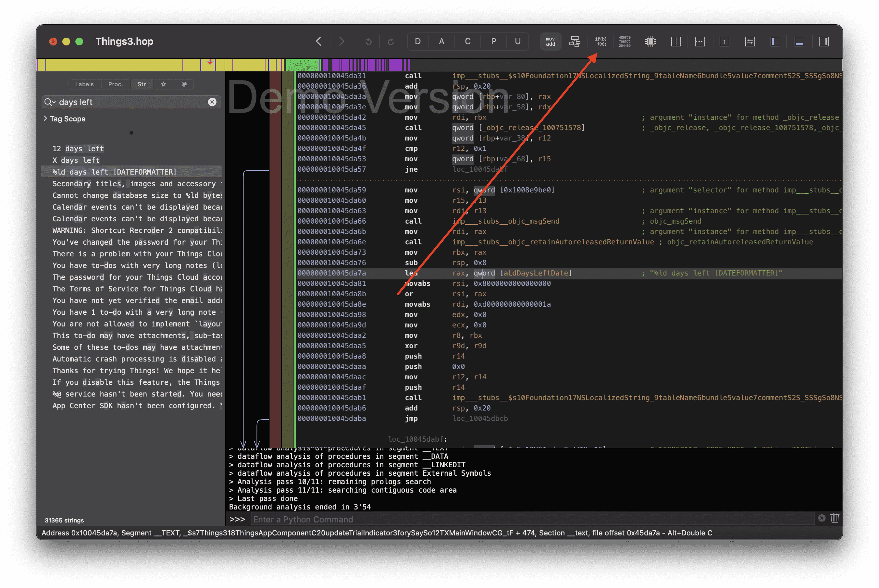Viewport: 879px width, 588px height.
Task: Click '31365 strings' count in sidebar
Action: tap(64, 521)
